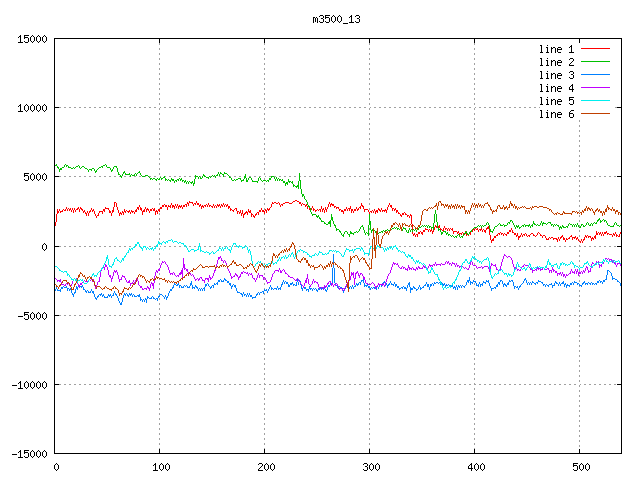Click the 300 x-axis tick label
640x480 pixels.
[x=369, y=466]
